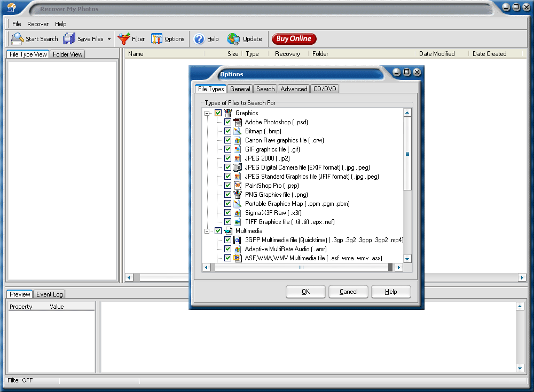Click the Options toolbar icon
The image size is (534, 392).
coord(156,39)
